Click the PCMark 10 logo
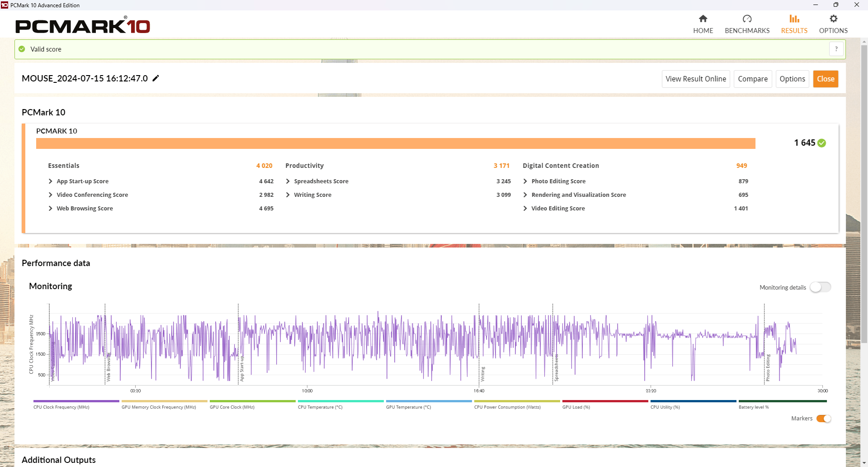868x467 pixels. click(x=83, y=25)
